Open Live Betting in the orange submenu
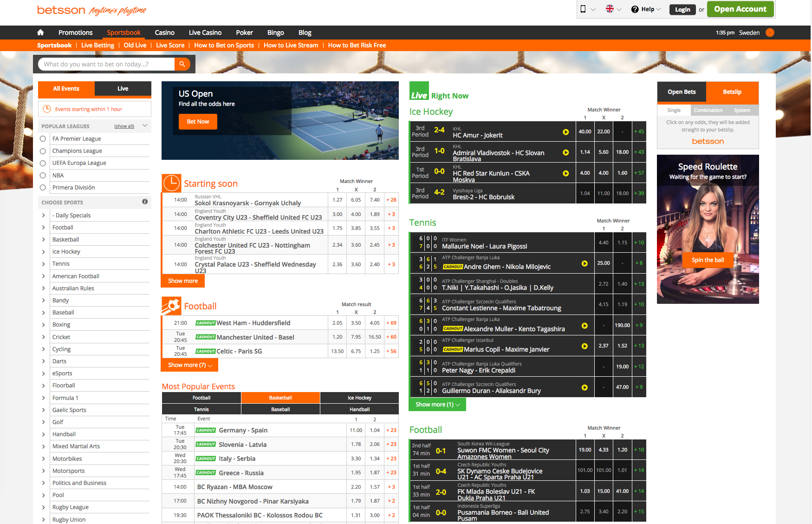The image size is (812, 524). 97,45
